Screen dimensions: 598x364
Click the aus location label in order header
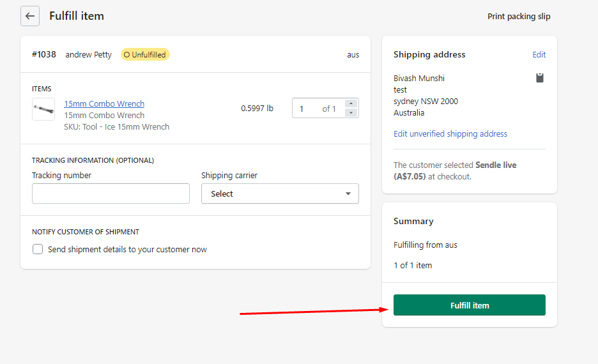(x=353, y=55)
